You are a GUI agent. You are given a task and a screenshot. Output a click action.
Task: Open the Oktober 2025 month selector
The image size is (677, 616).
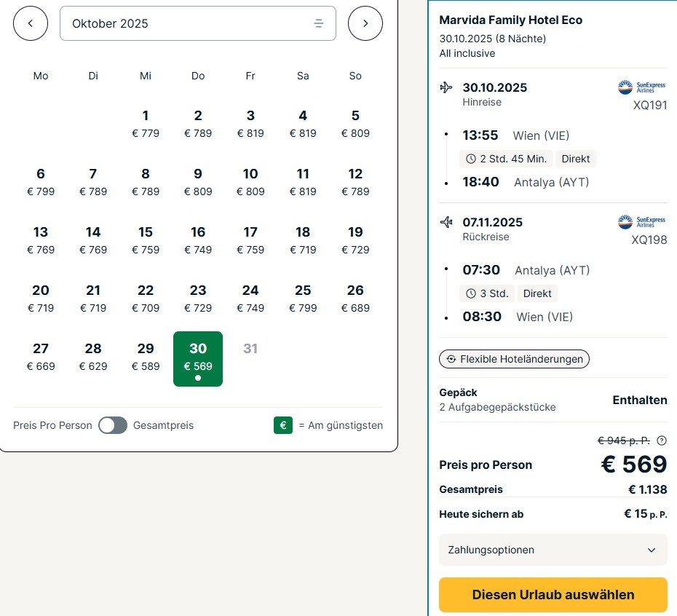click(x=198, y=23)
